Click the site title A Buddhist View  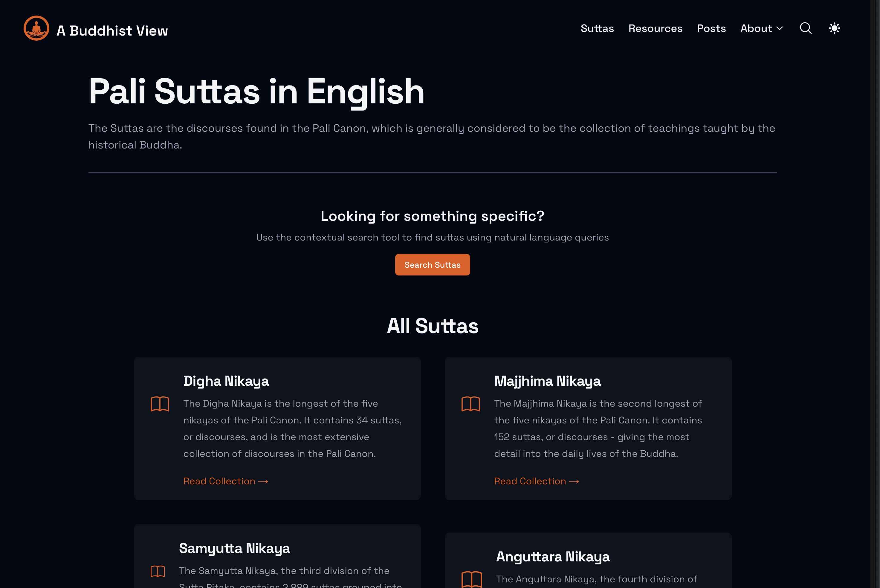pos(112,30)
